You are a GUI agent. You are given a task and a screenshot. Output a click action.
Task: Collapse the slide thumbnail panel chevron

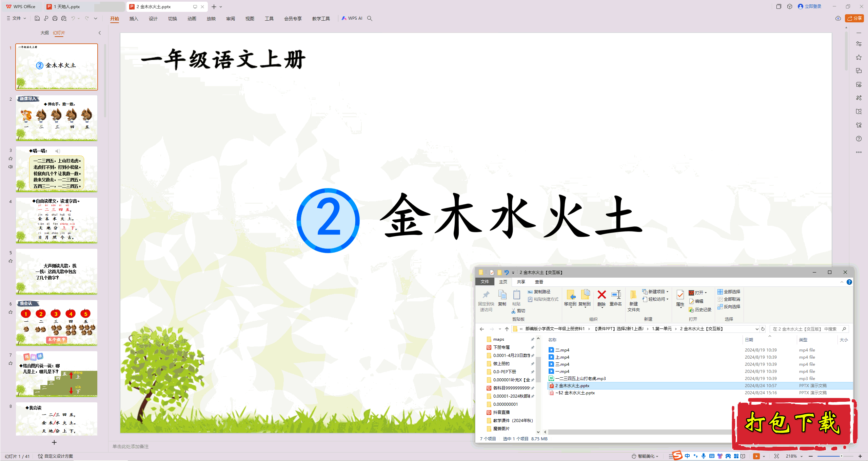(100, 33)
